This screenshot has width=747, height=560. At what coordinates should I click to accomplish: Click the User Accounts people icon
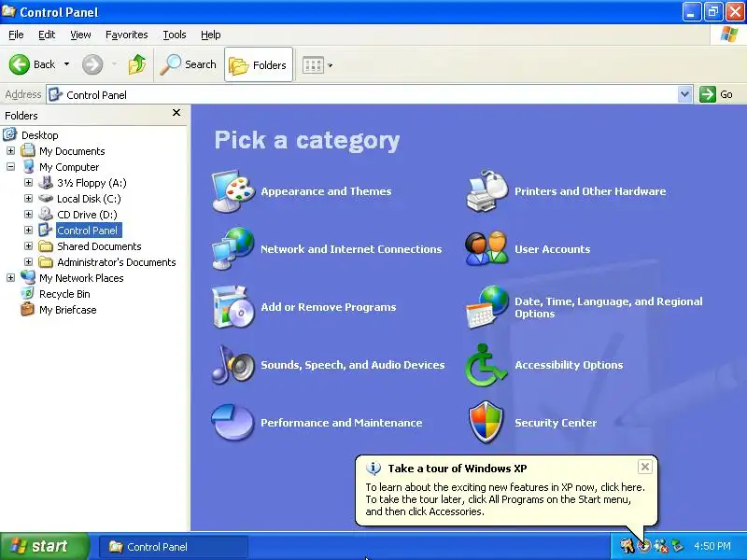pos(486,248)
